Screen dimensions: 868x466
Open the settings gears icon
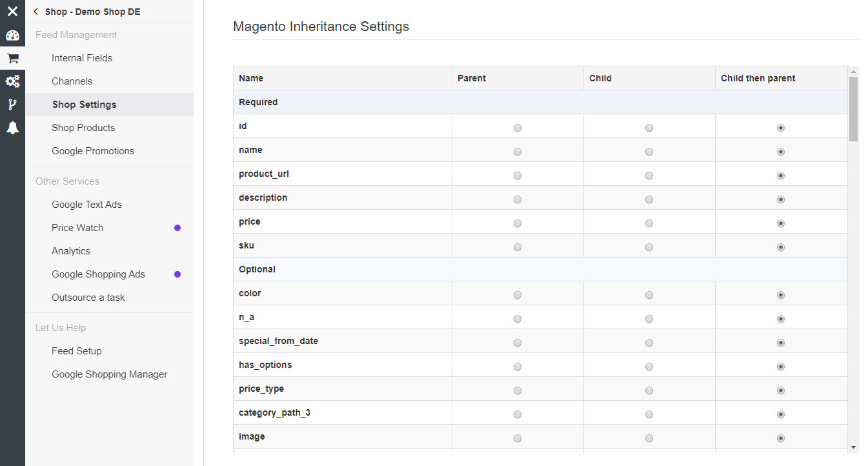(12, 81)
